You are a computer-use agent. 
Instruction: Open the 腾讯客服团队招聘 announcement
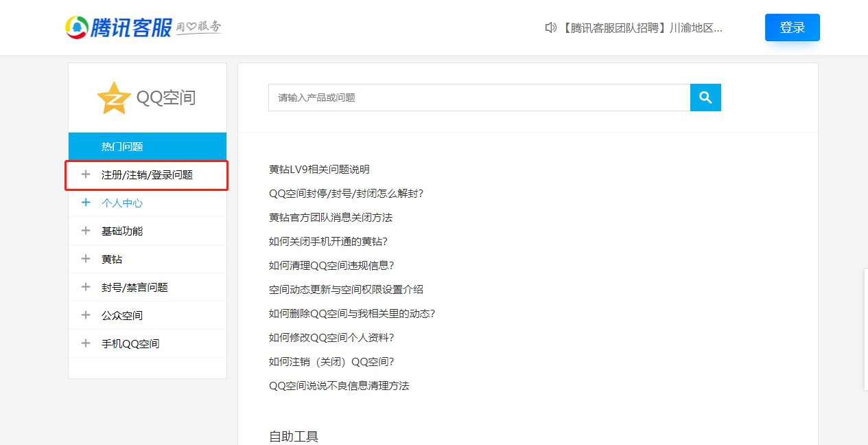pyautogui.click(x=642, y=28)
